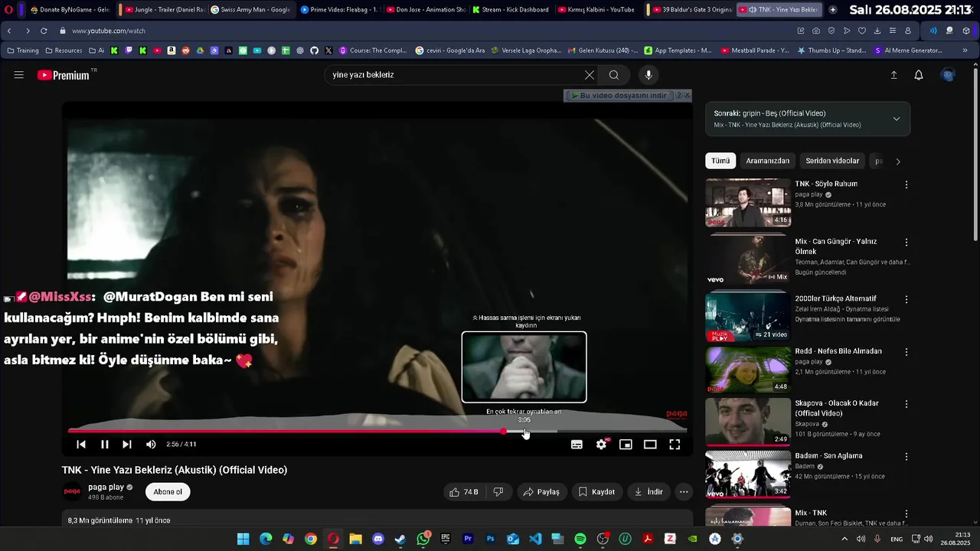Save video with Kaydet button
Viewport: 980px width, 551px height.
[596, 492]
